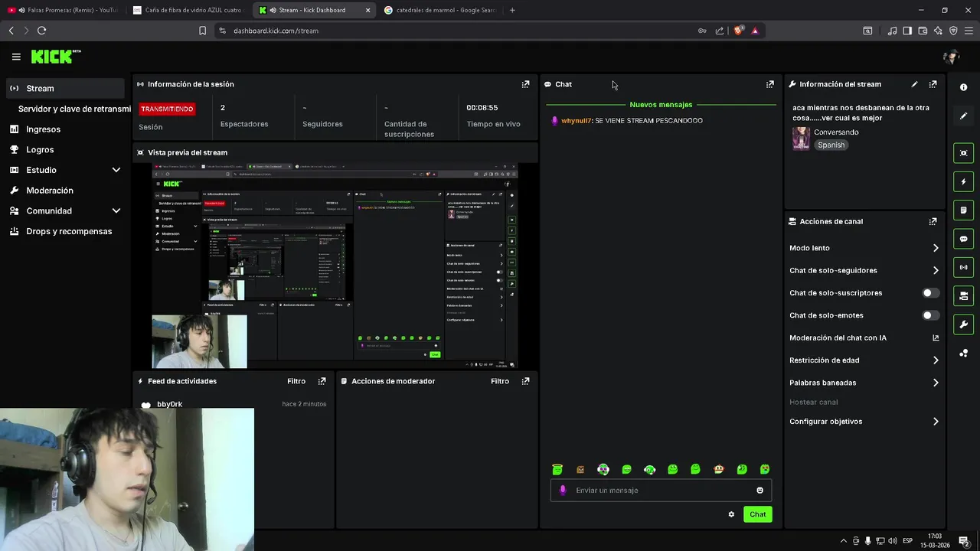Click the Spanish language tag

(x=831, y=145)
